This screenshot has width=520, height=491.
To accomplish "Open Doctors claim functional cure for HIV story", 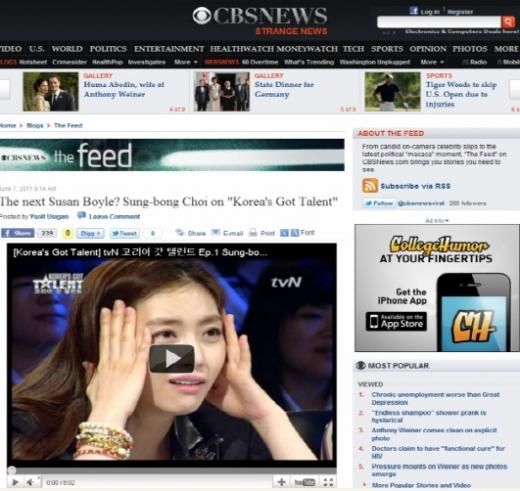I will [438, 452].
